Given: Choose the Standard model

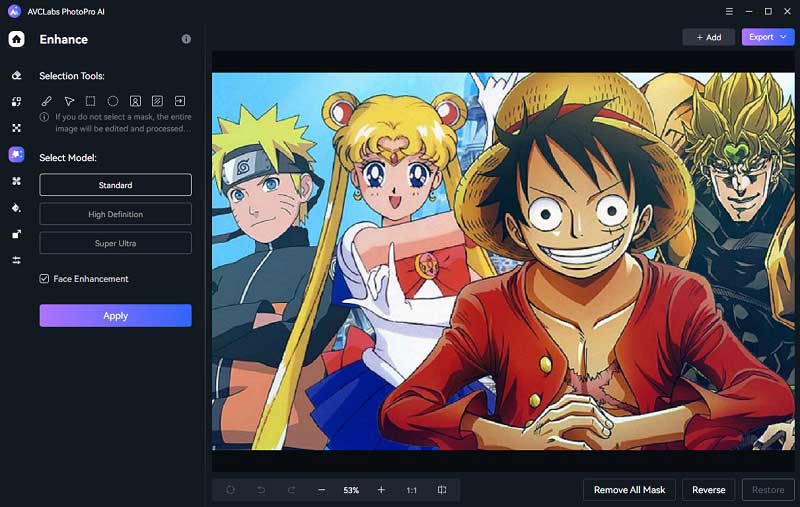Looking at the screenshot, I should pos(115,185).
